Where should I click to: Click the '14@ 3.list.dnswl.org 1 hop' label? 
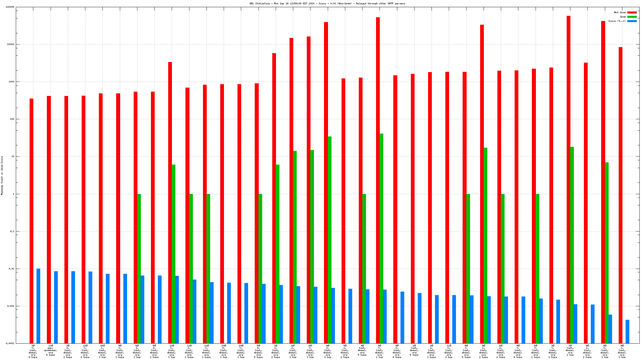coord(102,351)
